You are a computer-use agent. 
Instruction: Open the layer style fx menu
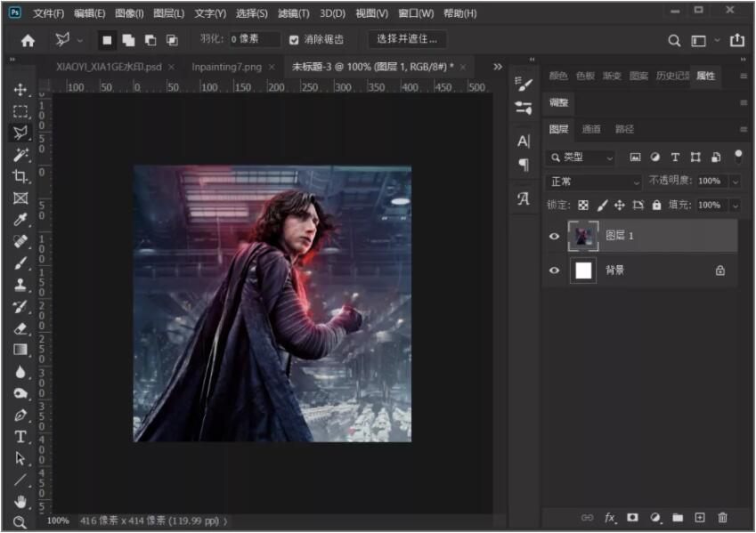click(x=611, y=517)
